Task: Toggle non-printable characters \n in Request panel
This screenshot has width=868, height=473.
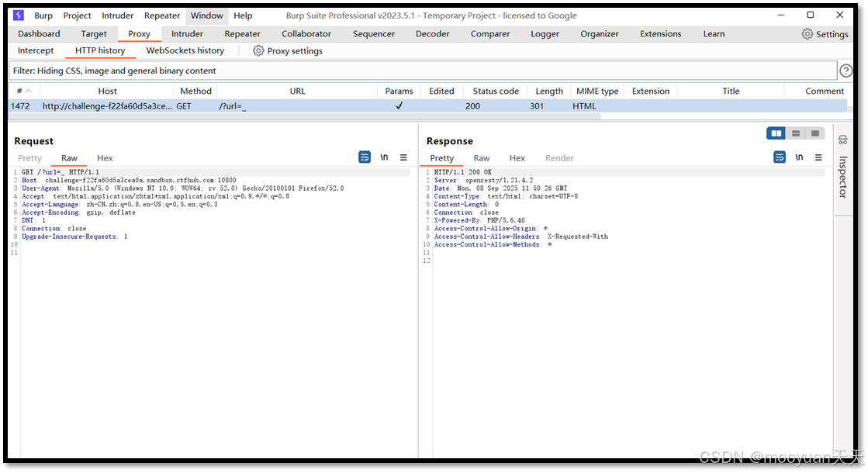Action: click(384, 157)
